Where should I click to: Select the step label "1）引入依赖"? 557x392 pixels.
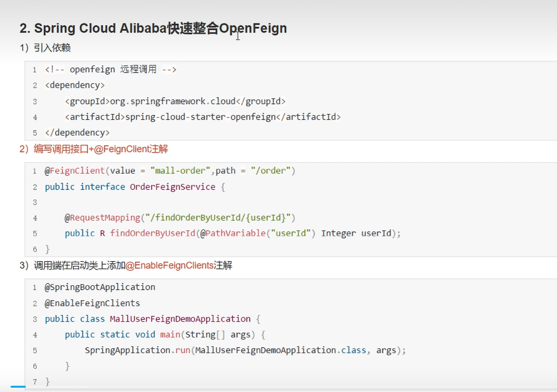(x=45, y=48)
